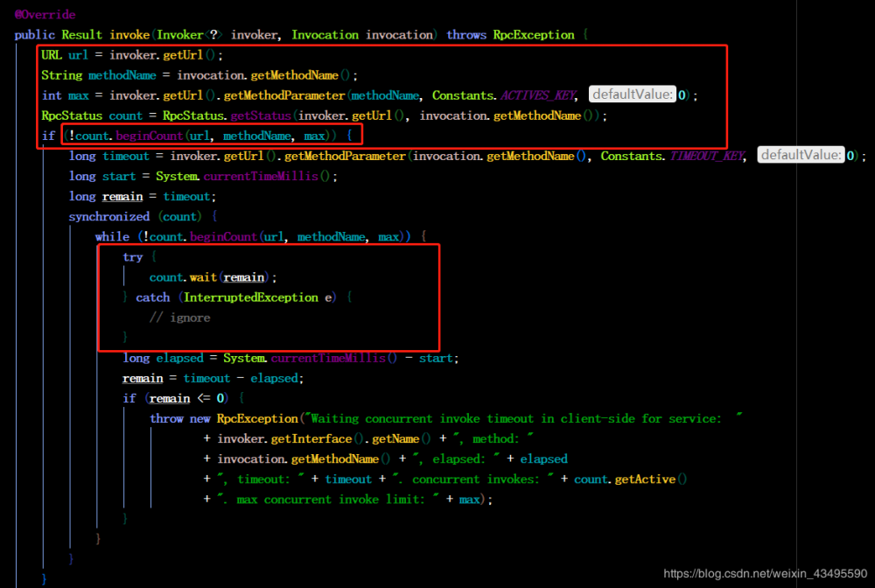This screenshot has height=588, width=875.
Task: Click the getActive method call
Action: [x=645, y=479]
